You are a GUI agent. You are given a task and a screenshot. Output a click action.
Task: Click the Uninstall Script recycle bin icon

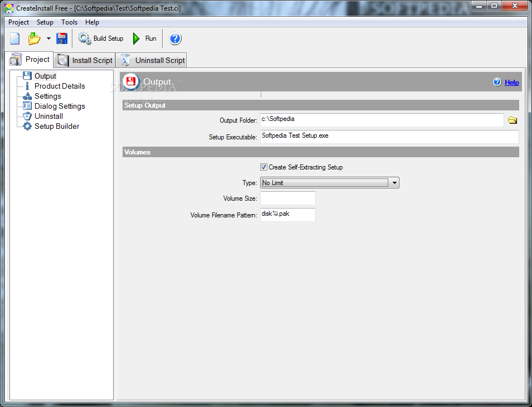coord(125,60)
